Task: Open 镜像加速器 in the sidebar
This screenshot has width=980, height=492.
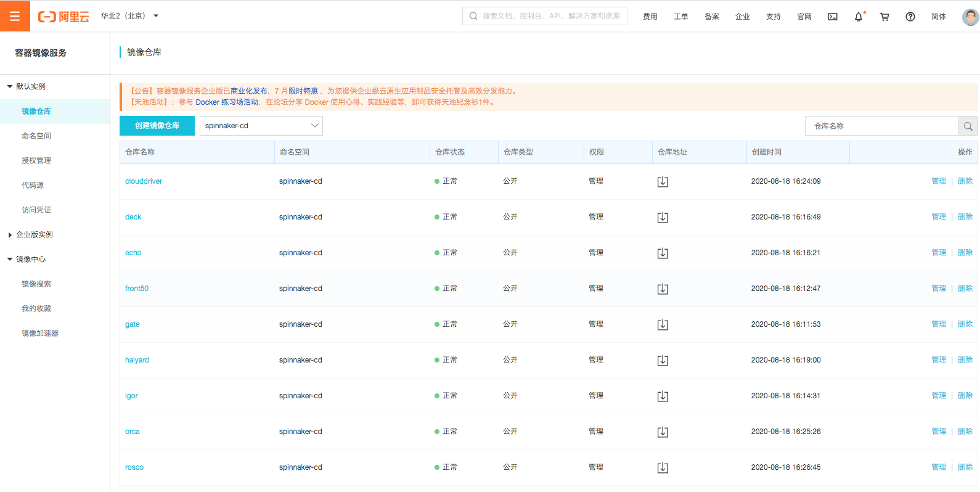Action: point(40,333)
